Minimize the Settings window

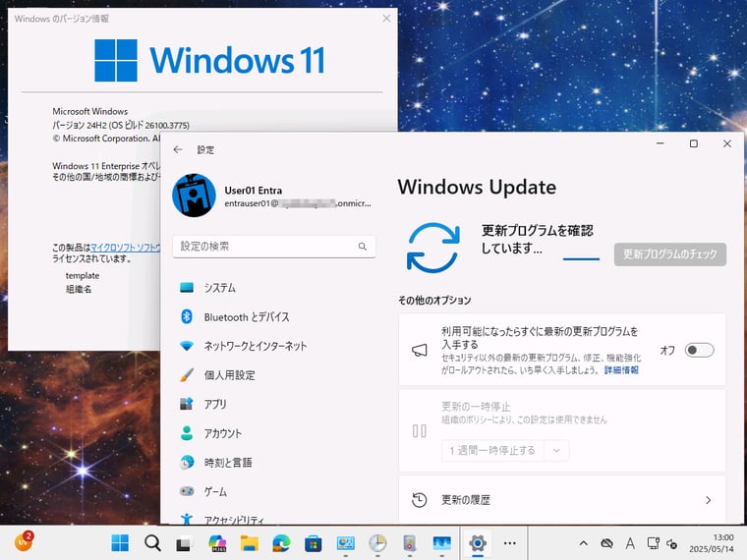[661, 143]
